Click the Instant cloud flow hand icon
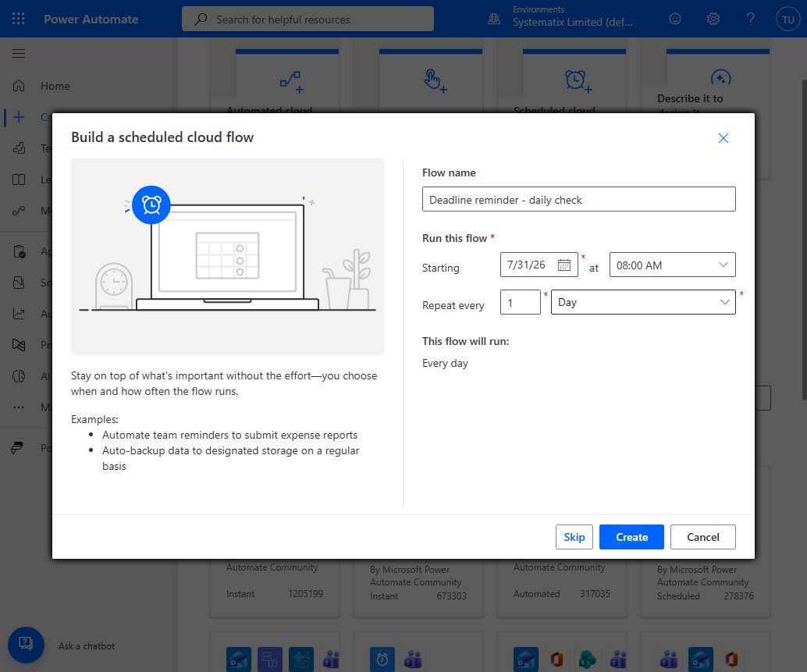This screenshot has height=672, width=807. (x=435, y=81)
